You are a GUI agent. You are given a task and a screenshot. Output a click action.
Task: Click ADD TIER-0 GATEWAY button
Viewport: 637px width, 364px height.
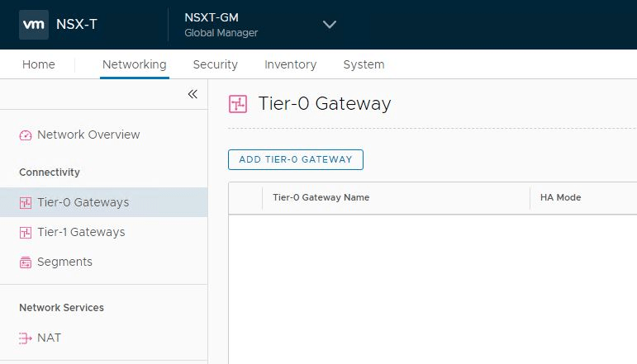click(x=296, y=159)
